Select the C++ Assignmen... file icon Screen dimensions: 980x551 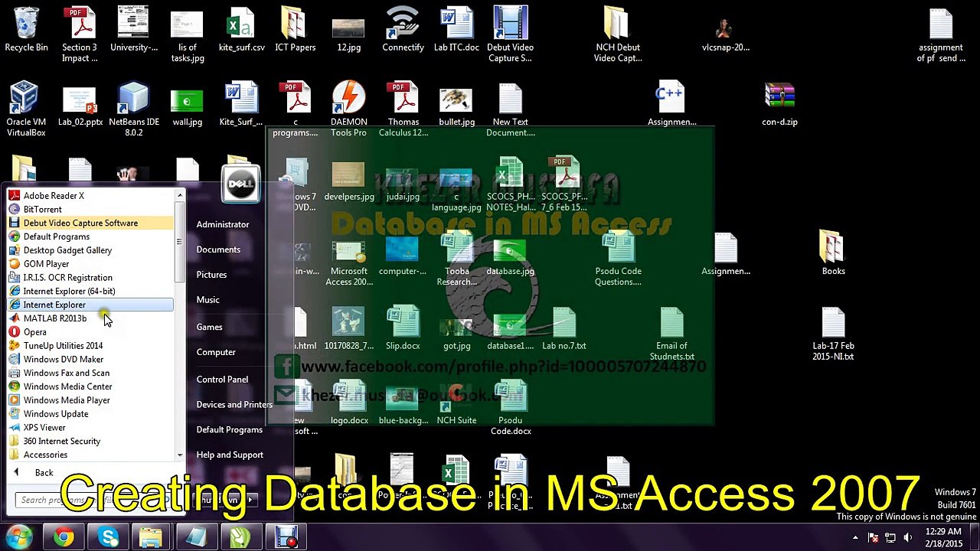coord(671,105)
